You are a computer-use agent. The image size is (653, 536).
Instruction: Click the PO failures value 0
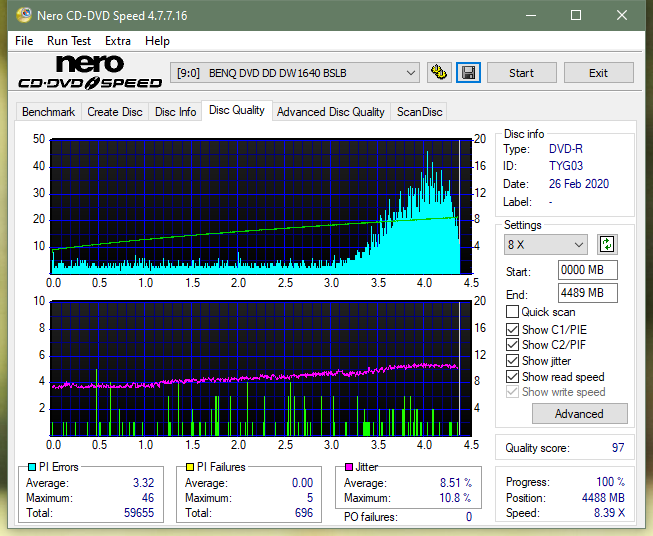point(469,517)
